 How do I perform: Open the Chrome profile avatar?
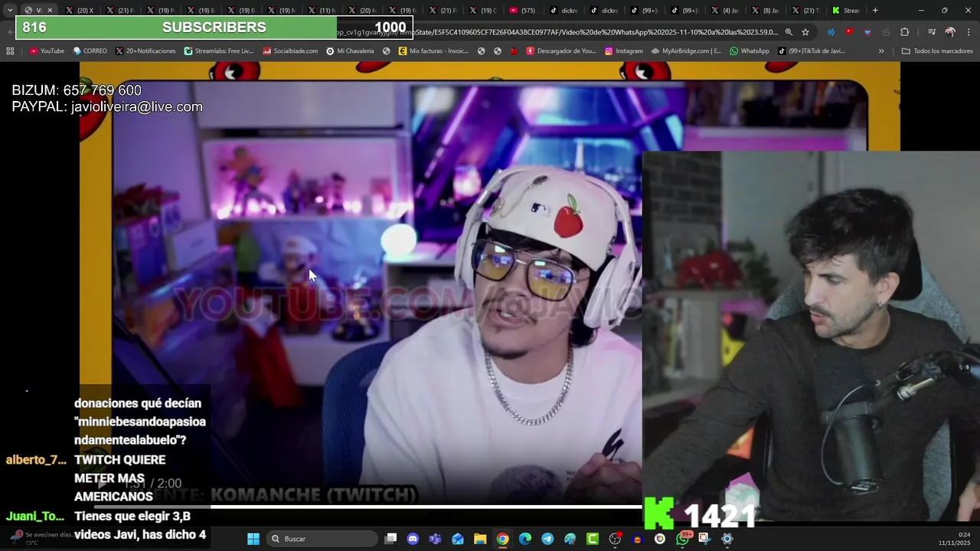950,32
